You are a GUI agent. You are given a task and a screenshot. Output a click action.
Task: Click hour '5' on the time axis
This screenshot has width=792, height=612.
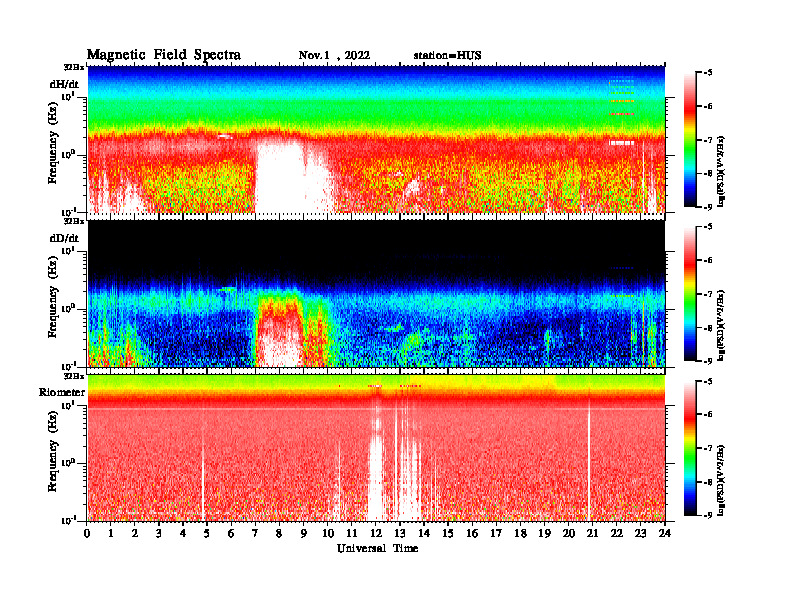click(207, 533)
